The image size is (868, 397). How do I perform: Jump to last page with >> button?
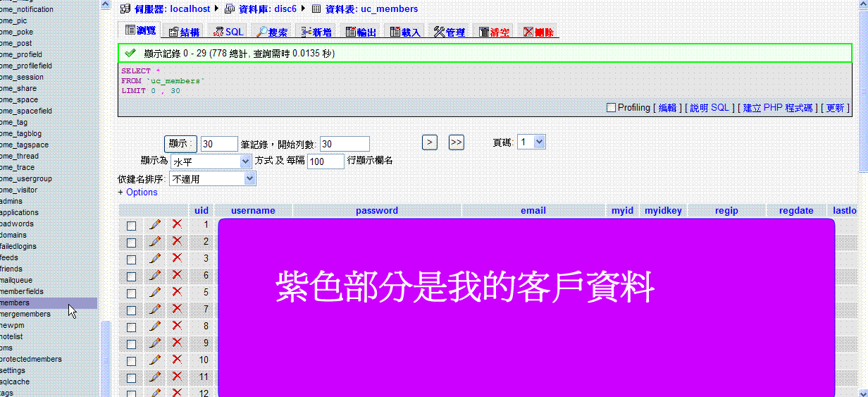pyautogui.click(x=456, y=142)
